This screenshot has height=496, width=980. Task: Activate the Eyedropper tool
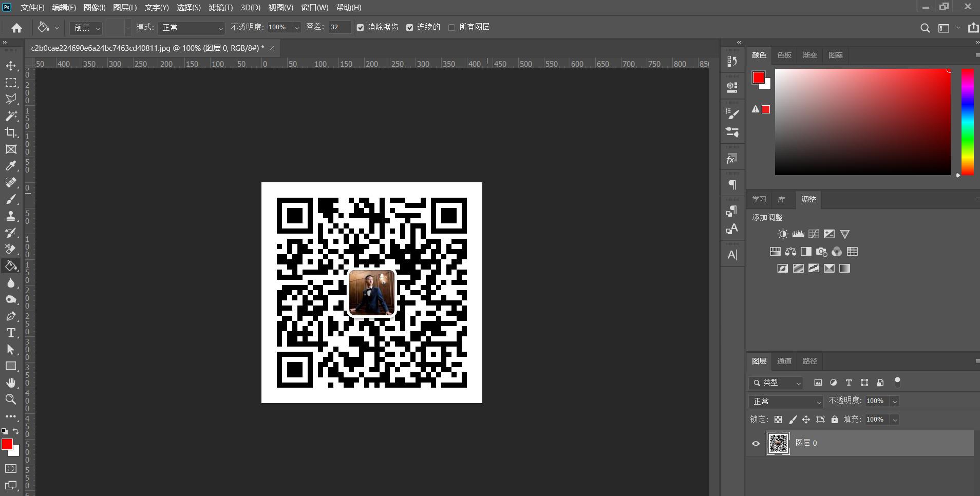point(11,165)
